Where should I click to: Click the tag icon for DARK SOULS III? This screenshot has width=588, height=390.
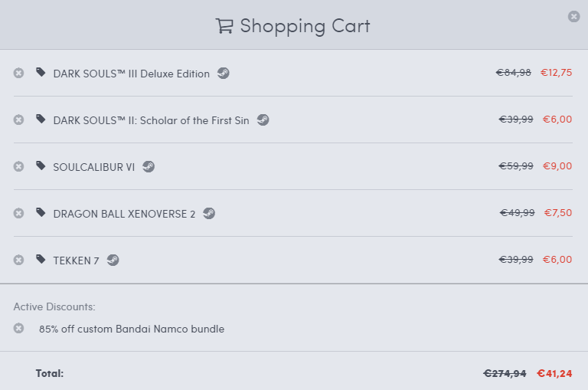41,73
